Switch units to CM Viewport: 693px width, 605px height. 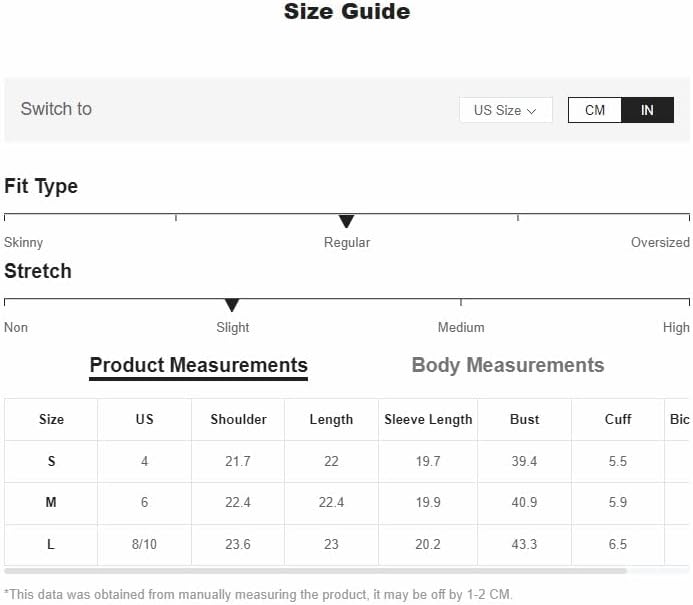click(594, 110)
